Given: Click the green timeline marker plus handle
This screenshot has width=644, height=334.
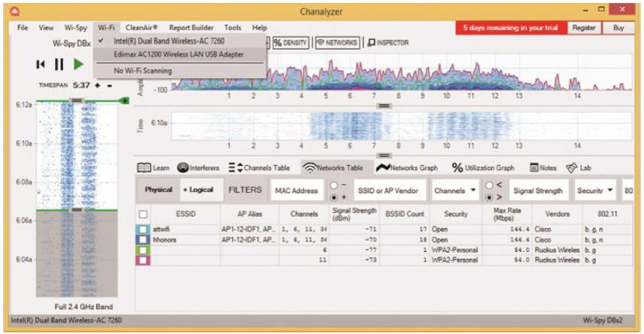Looking at the screenshot, I should point(124,100).
